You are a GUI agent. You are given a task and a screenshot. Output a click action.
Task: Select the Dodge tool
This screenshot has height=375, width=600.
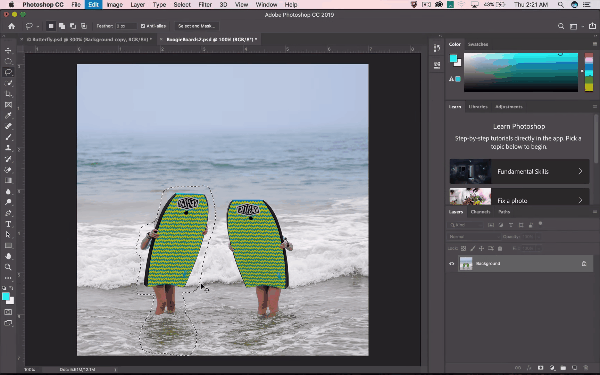(x=8, y=202)
